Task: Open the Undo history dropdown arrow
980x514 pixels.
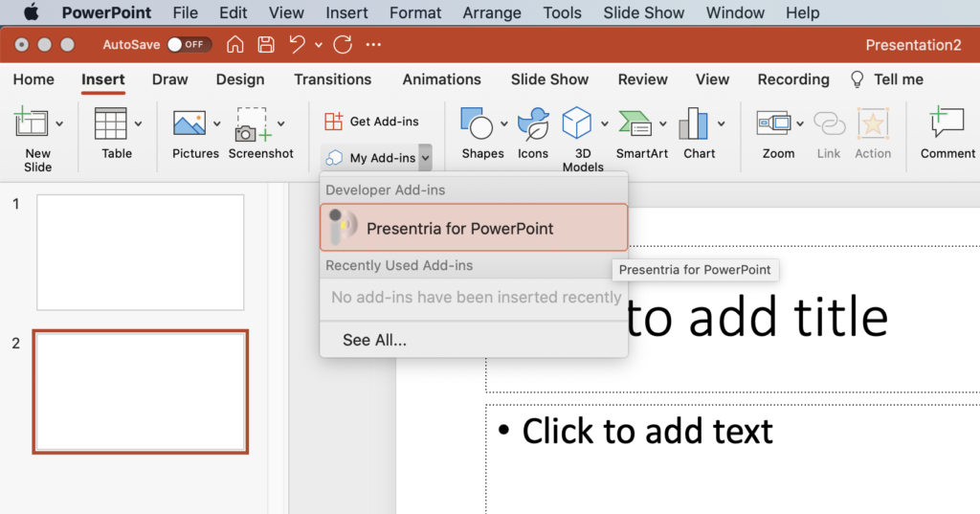Action: pos(319,45)
